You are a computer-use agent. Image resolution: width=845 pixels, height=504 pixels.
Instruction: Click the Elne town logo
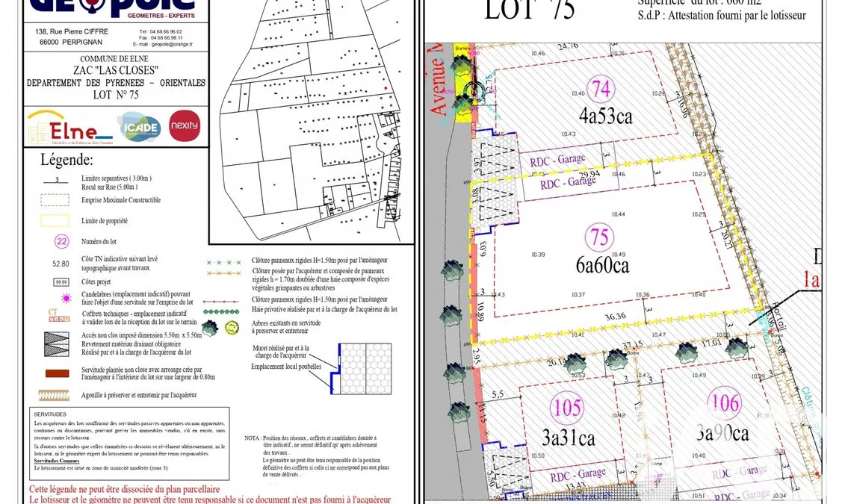click(x=69, y=127)
